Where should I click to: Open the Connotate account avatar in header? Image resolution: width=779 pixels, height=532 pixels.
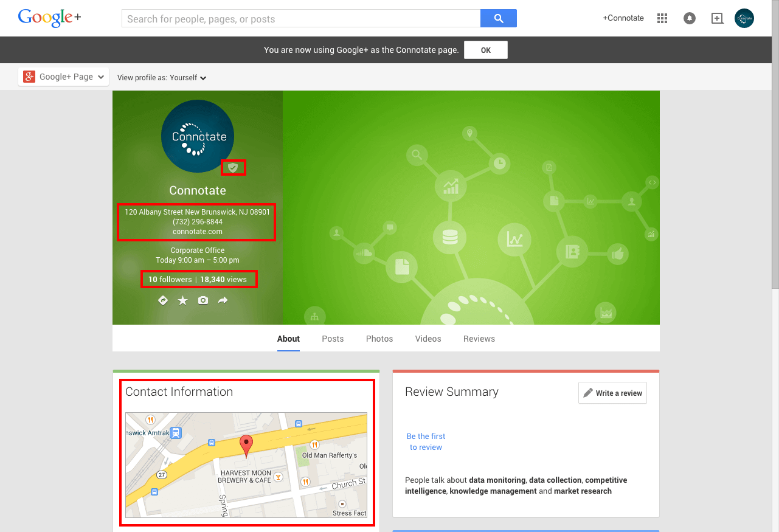744,18
